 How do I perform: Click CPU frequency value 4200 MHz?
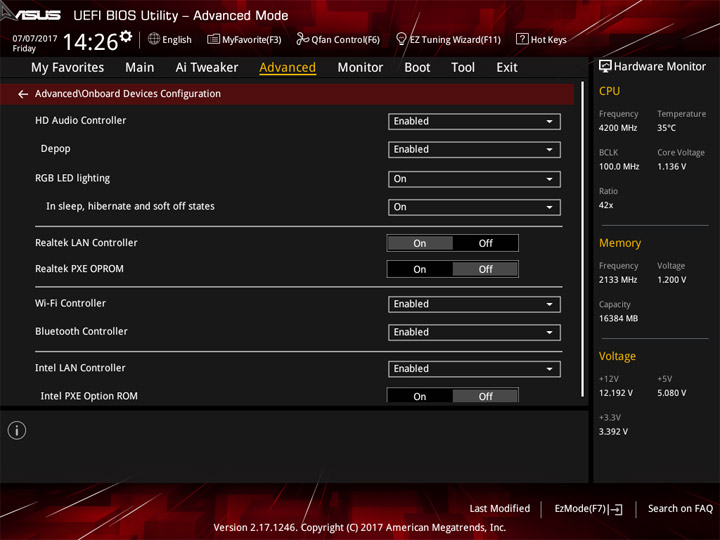[x=618, y=128]
